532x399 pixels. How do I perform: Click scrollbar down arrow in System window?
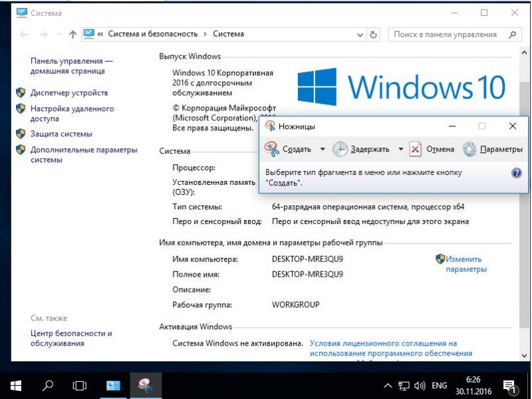pos(524,356)
